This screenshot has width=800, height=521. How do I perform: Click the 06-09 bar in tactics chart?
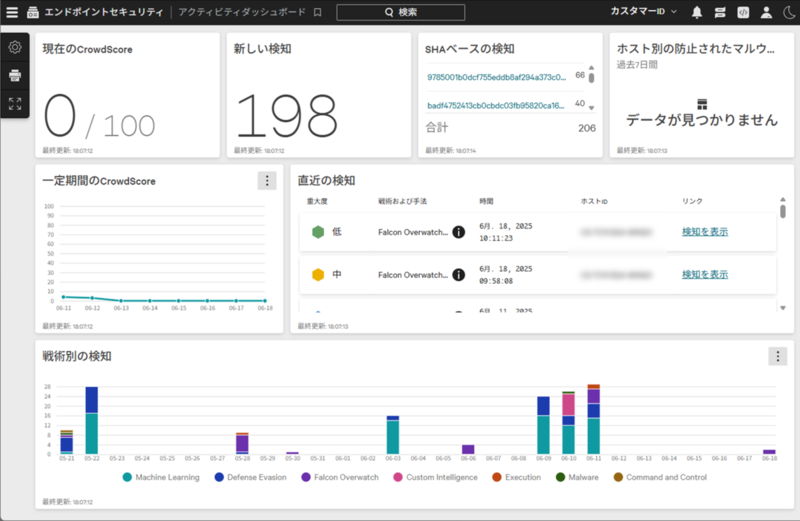point(543,426)
